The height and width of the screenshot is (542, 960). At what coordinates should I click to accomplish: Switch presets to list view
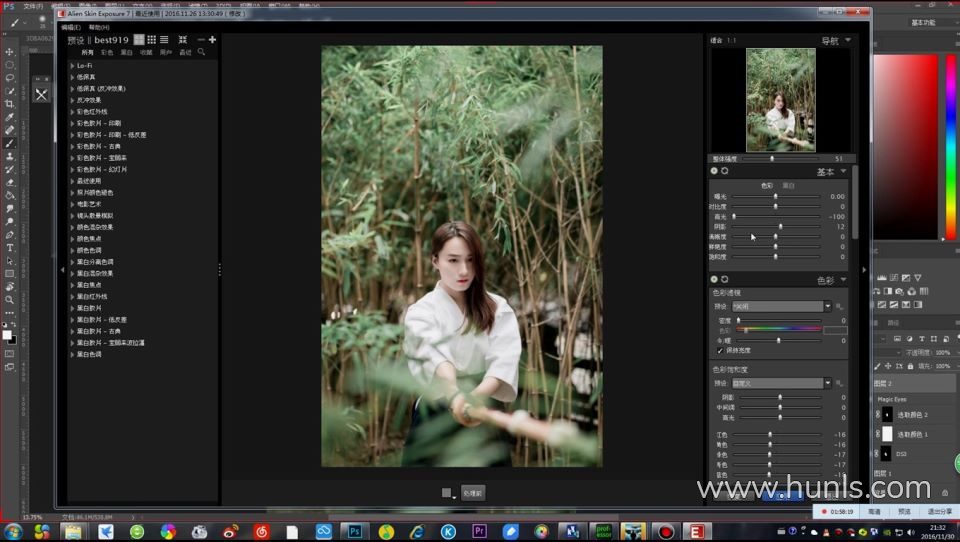pyautogui.click(x=164, y=40)
